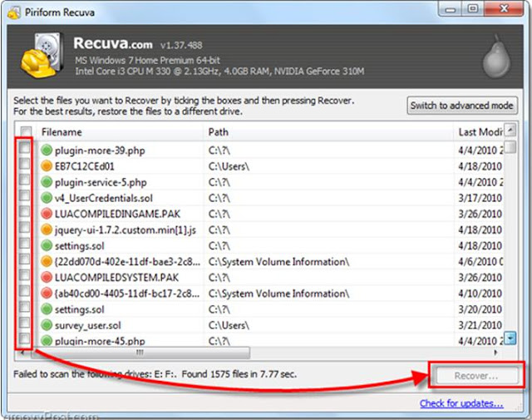Click the vertical scrollbar thumb

click(510, 146)
